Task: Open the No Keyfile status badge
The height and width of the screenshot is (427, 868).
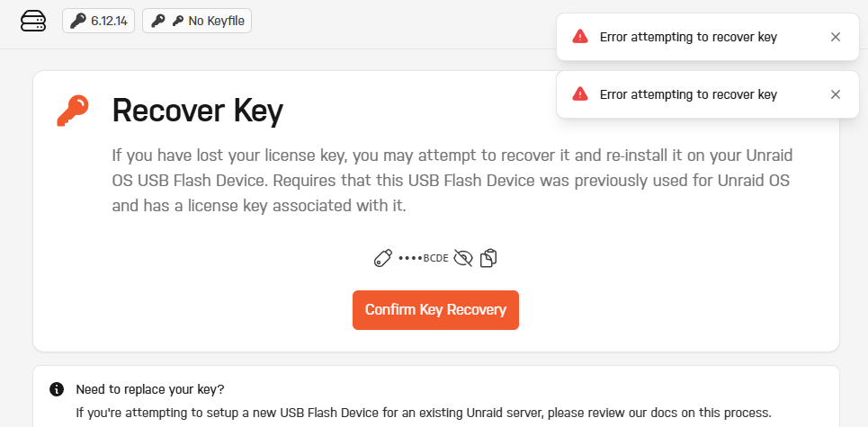Action: tap(197, 21)
